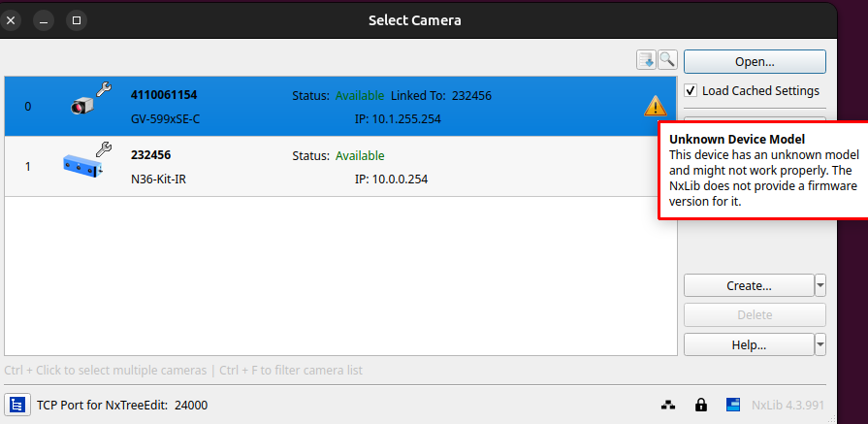Click the Unknown Device Model tooltip

click(763, 170)
